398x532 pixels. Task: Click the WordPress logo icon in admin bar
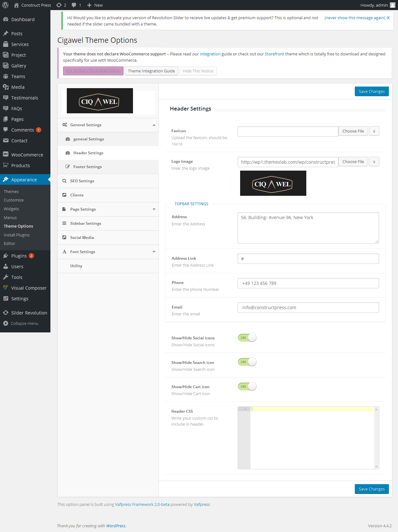[x=5, y=5]
